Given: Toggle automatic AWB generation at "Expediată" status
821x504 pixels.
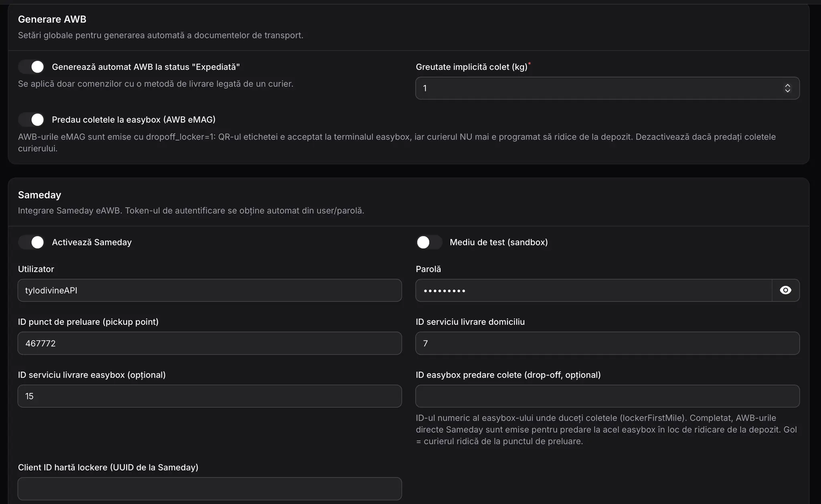Looking at the screenshot, I should tap(31, 67).
